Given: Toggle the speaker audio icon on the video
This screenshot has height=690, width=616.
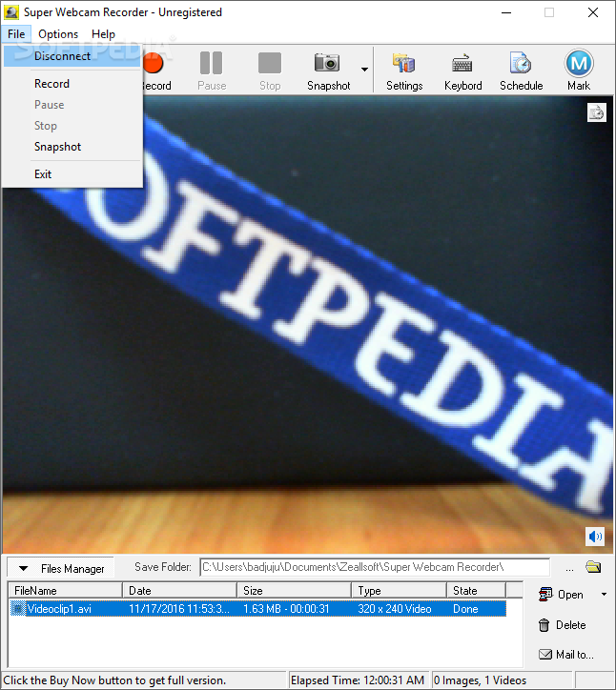Looking at the screenshot, I should 595,537.
